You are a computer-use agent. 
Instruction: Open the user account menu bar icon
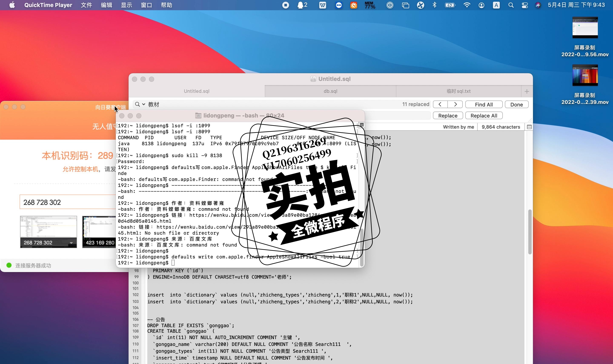[481, 5]
